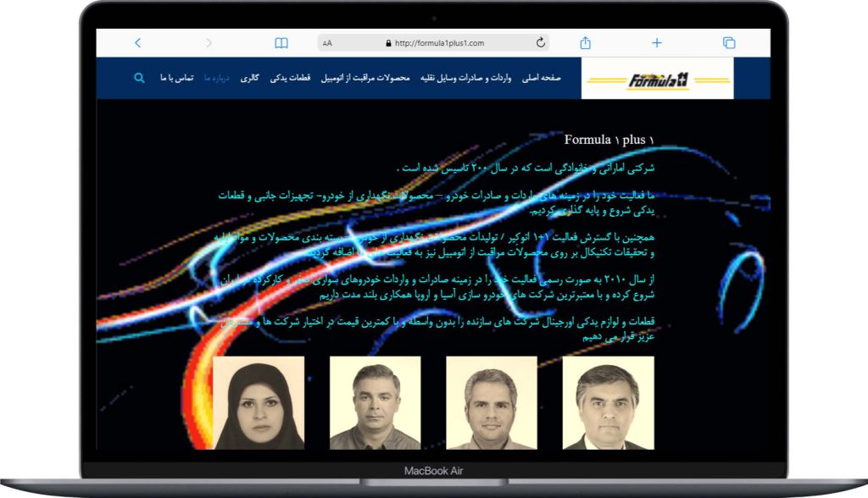Open the قطعات یدکی menu item
Screen dimensions: 868x498
tap(290, 78)
